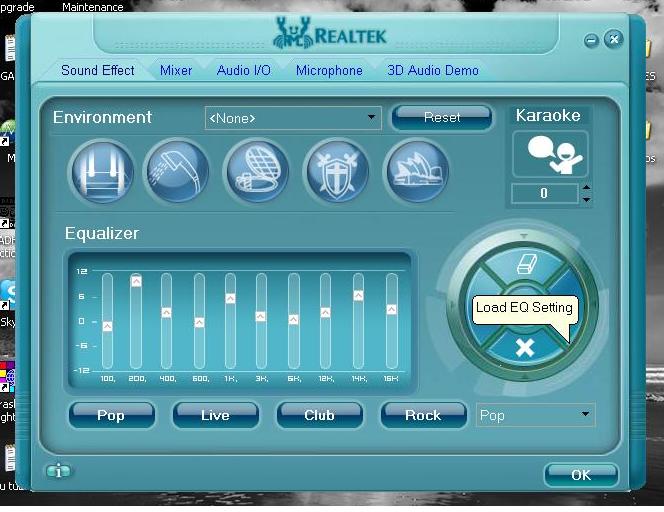This screenshot has width=664, height=512.
Task: Pick the Colosseum arena environment icon
Action: 257,171
